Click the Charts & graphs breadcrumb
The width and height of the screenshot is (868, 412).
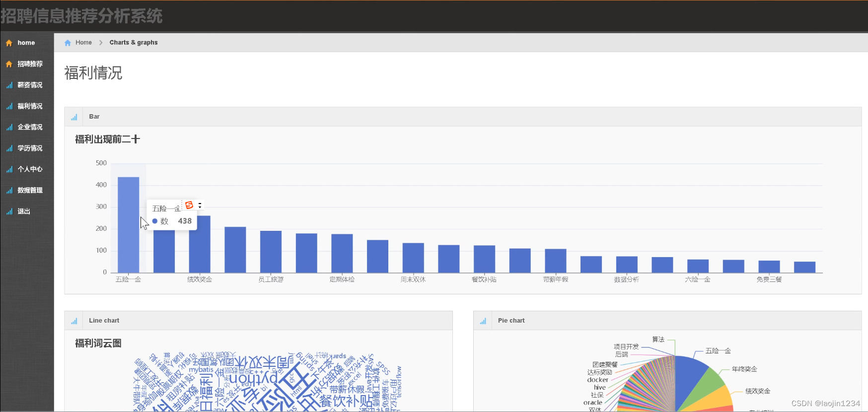134,43
